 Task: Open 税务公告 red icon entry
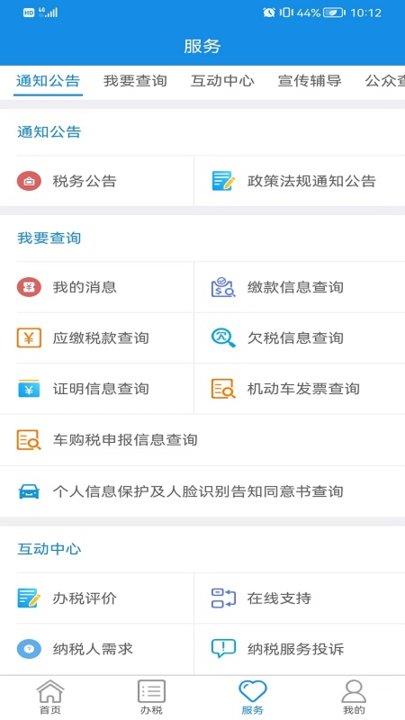click(29, 181)
